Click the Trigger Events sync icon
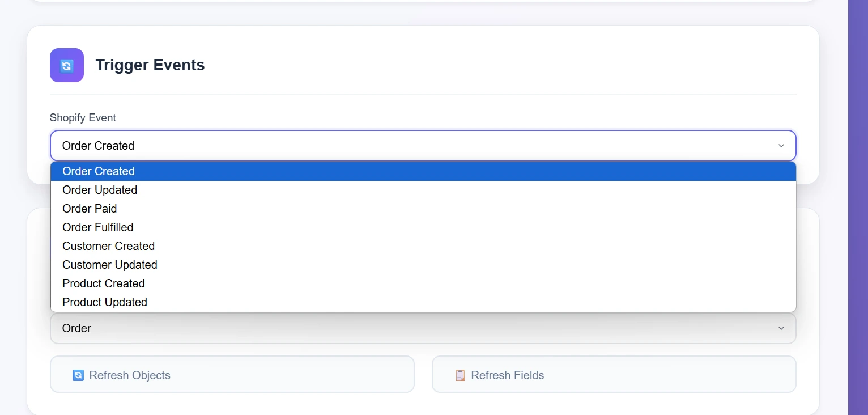This screenshot has height=415, width=868. point(66,65)
